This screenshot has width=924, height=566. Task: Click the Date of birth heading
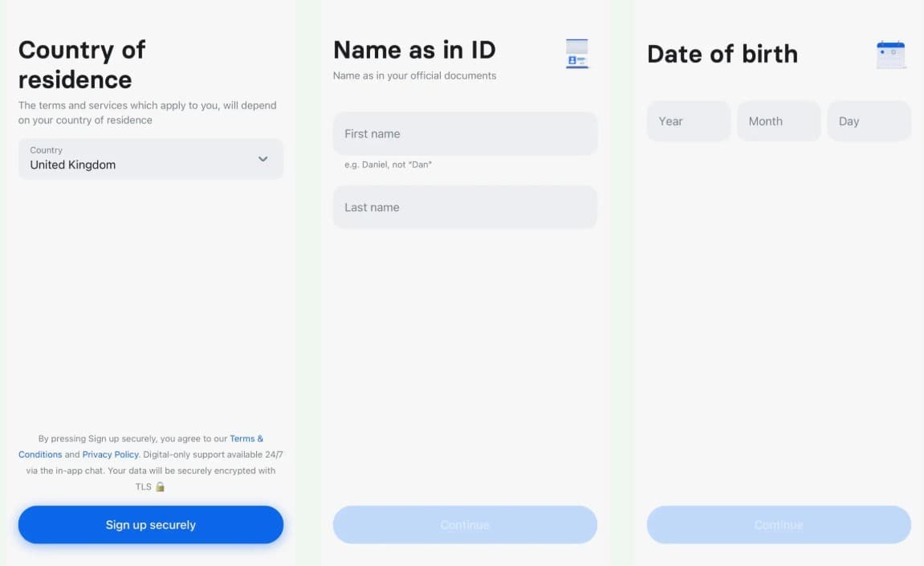click(723, 54)
